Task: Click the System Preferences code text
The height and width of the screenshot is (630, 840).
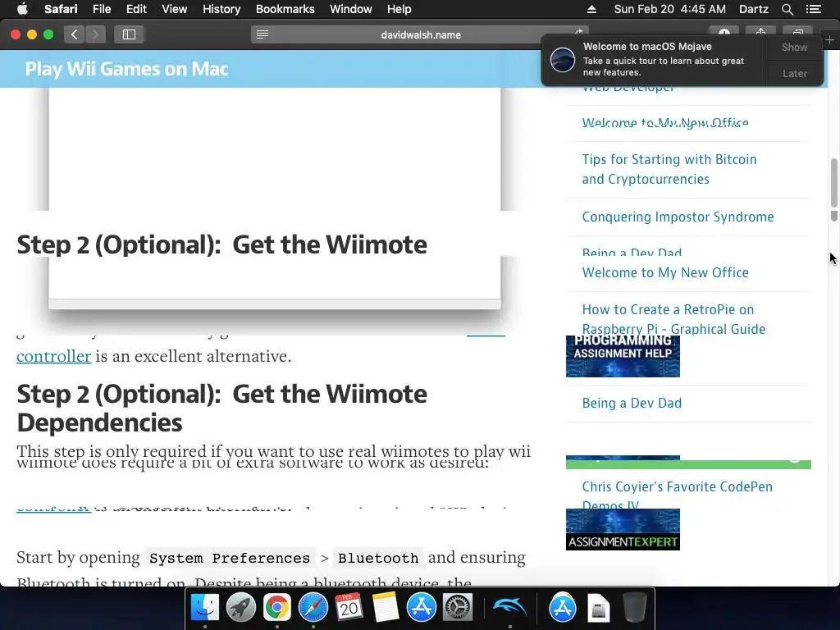Action: tap(230, 558)
